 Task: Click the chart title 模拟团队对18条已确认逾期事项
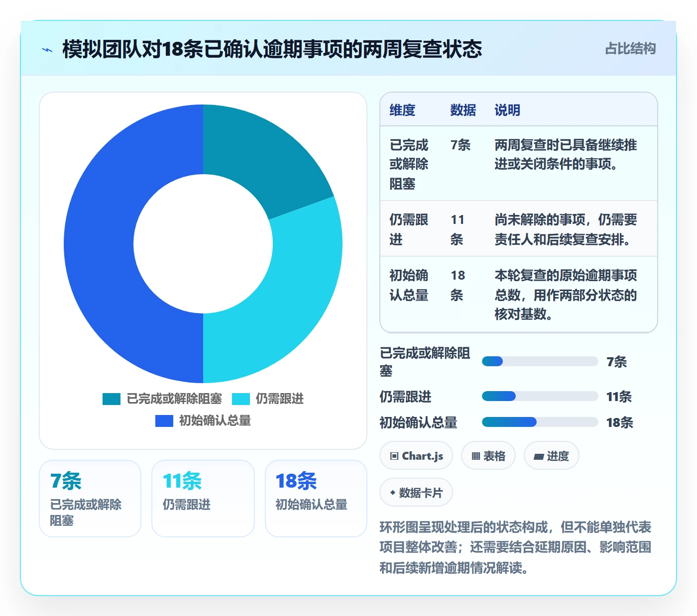tap(272, 49)
